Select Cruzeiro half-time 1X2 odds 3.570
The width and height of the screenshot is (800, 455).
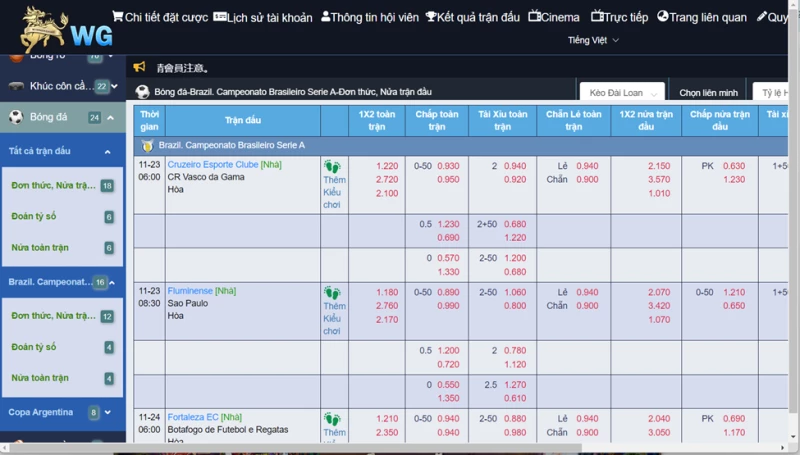click(x=659, y=180)
